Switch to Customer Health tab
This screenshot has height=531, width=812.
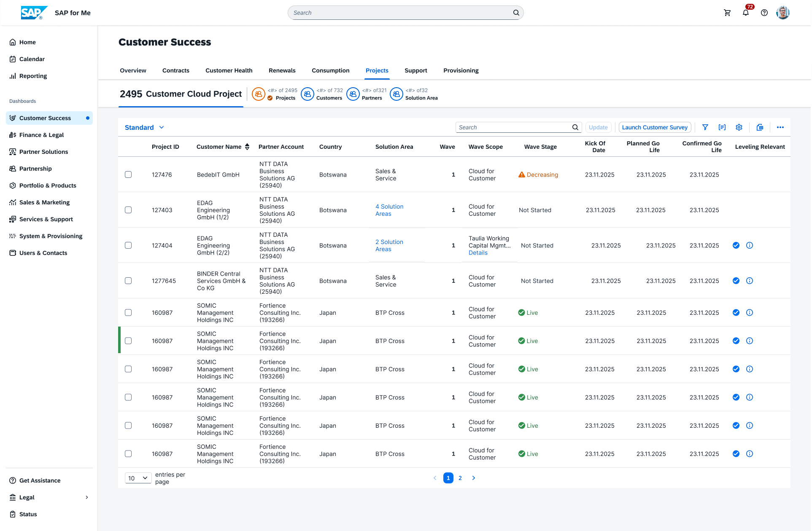[229, 70]
